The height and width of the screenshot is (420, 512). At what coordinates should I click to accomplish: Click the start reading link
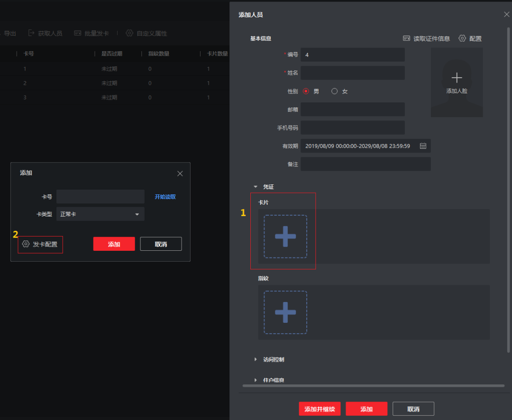click(165, 197)
